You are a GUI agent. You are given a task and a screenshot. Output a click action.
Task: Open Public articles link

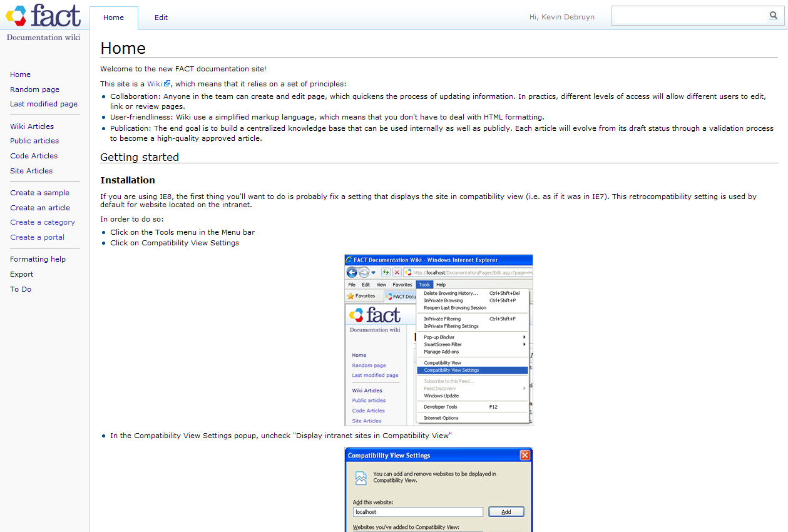(x=34, y=141)
